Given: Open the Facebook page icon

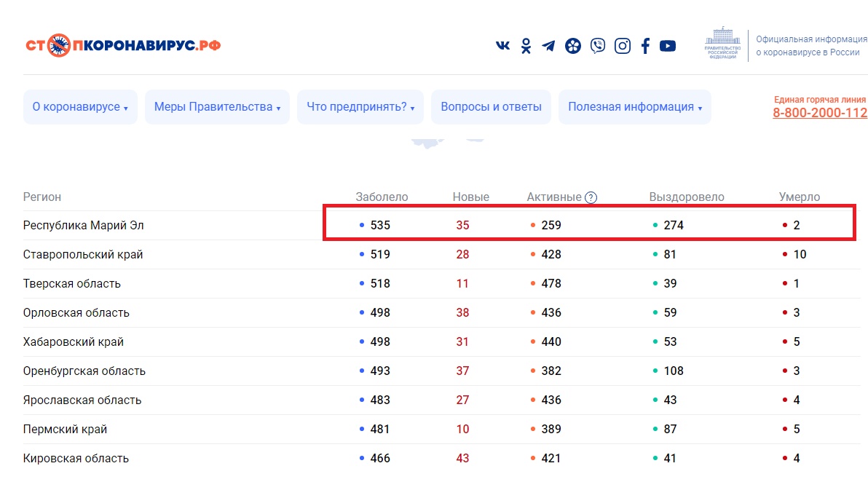Looking at the screenshot, I should point(645,46).
